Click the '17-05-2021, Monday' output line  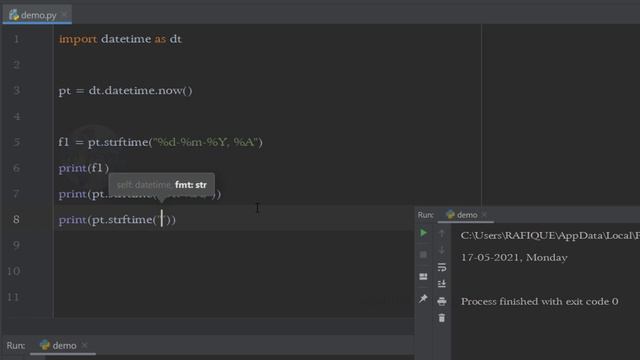[x=514, y=258]
